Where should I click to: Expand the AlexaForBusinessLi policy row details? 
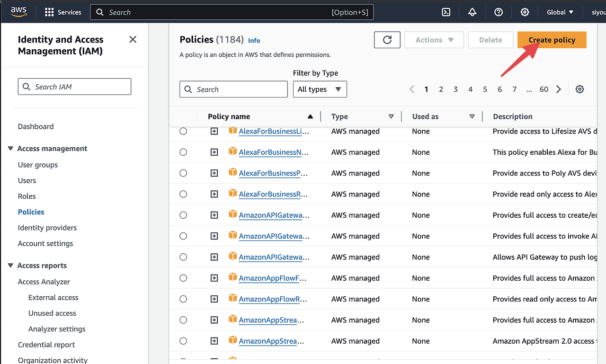214,131
